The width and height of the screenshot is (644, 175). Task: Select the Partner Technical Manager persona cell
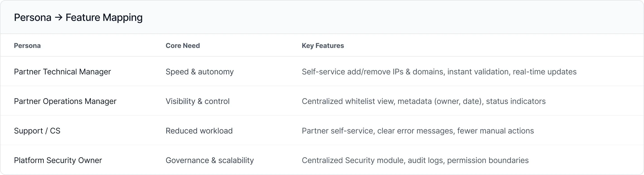[62, 72]
